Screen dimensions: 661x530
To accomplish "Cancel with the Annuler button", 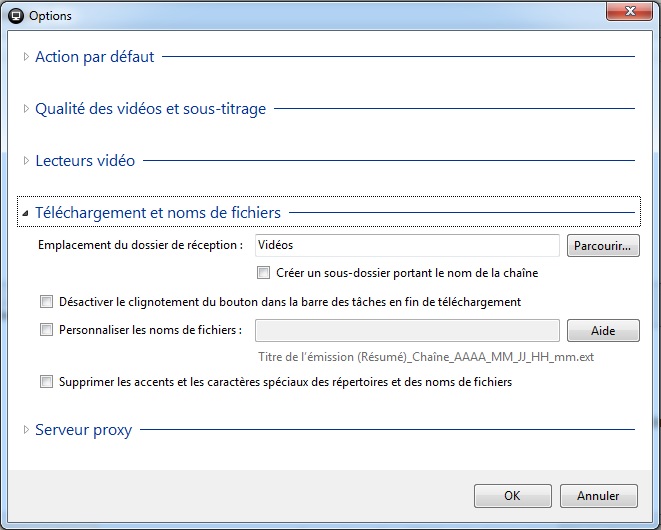I will (x=599, y=496).
